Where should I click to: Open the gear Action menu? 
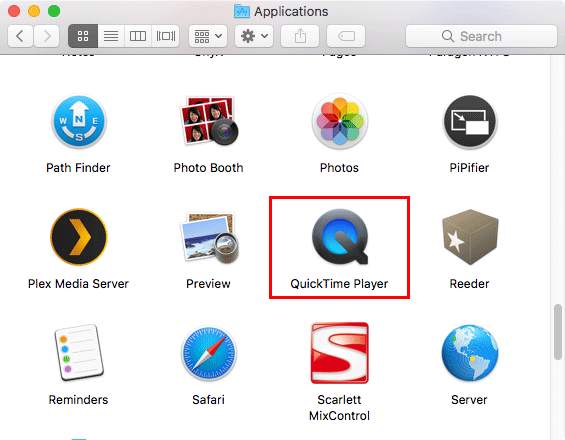pyautogui.click(x=254, y=36)
